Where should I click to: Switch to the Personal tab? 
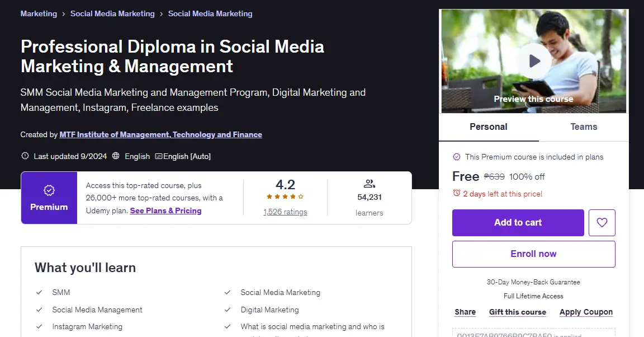pos(489,127)
